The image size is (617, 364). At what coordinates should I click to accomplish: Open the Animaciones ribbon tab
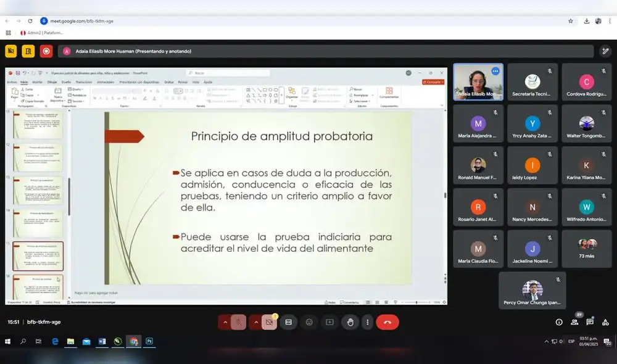pyautogui.click(x=106, y=81)
